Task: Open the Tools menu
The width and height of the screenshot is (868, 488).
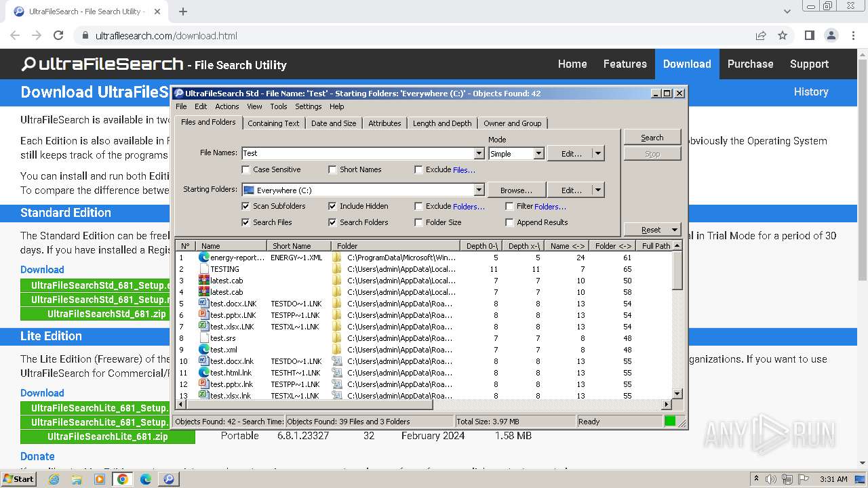Action: click(x=279, y=106)
